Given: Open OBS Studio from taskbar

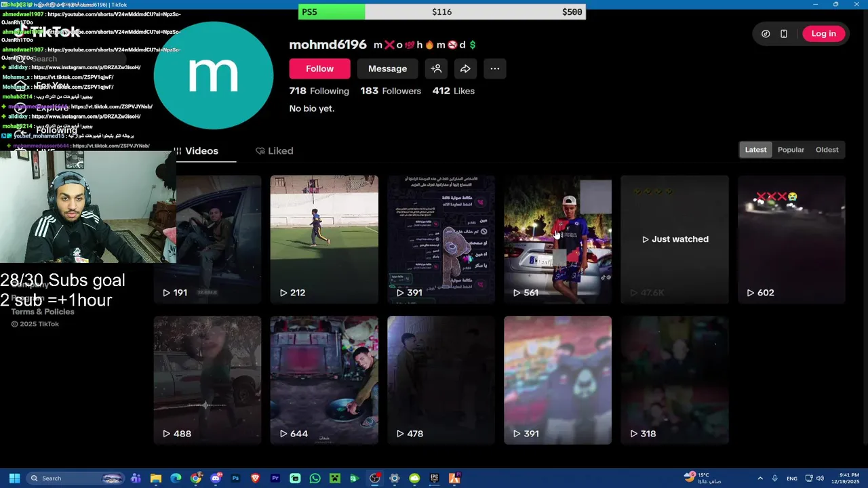Looking at the screenshot, I should point(375,479).
